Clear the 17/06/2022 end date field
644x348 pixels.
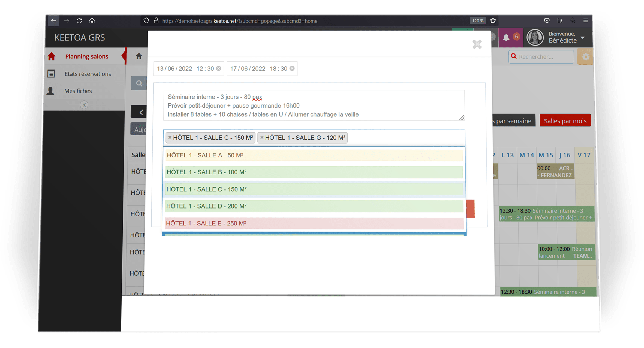pos(292,69)
